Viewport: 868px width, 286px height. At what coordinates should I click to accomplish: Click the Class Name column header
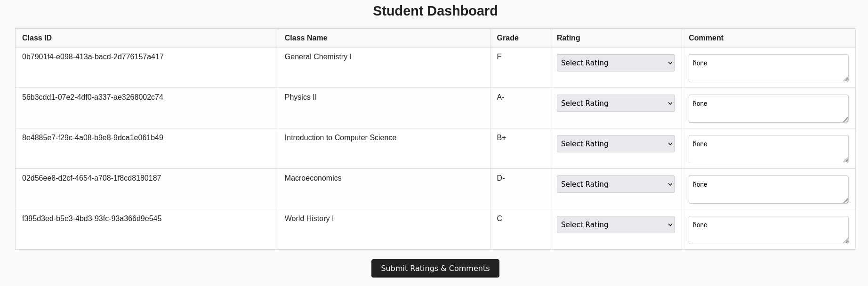pos(306,38)
